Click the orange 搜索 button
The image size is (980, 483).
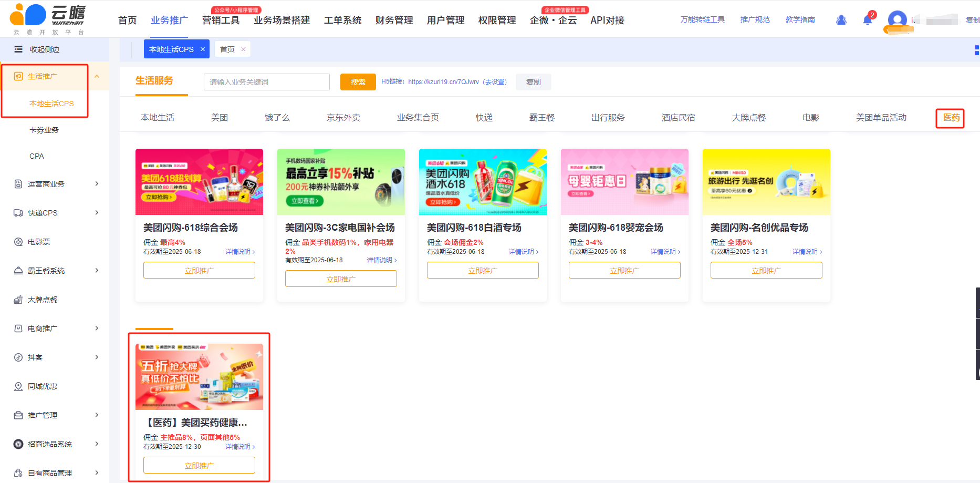tap(358, 82)
